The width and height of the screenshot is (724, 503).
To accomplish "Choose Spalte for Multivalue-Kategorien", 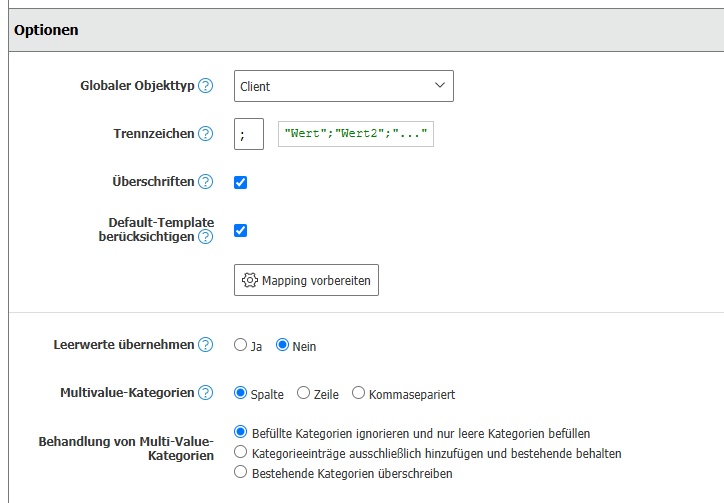I will click(x=240, y=393).
